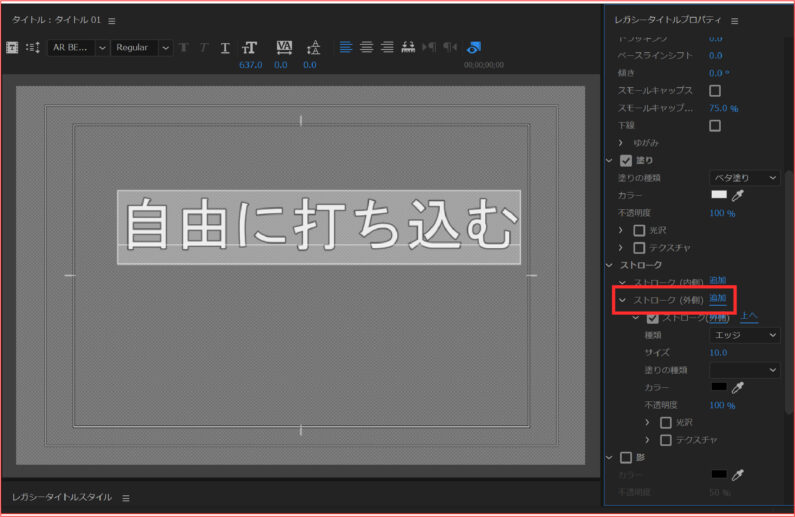Viewport: 795px width, 517px height.
Task: Open レガシータイトルプロパティ panel menu
Action: (x=735, y=21)
